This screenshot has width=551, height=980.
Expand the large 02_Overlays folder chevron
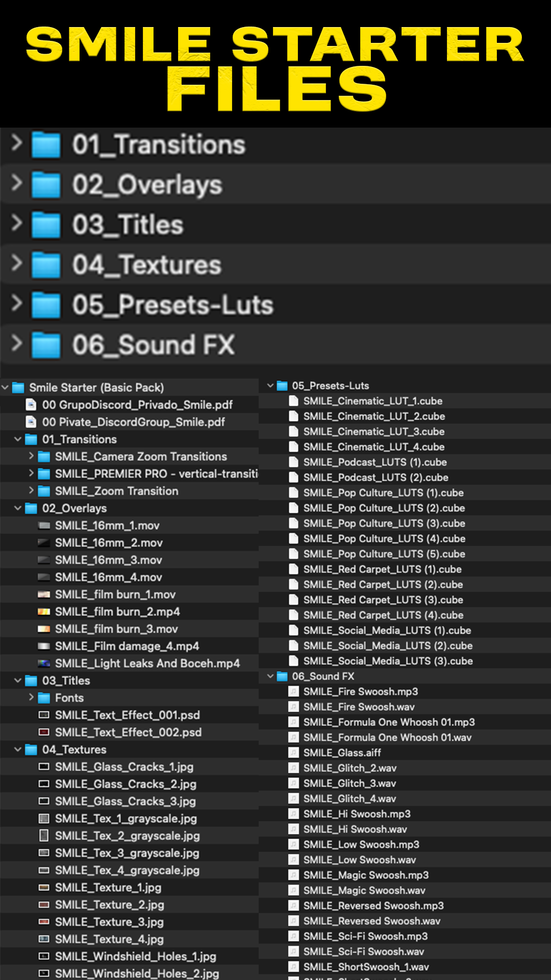pyautogui.click(x=17, y=183)
